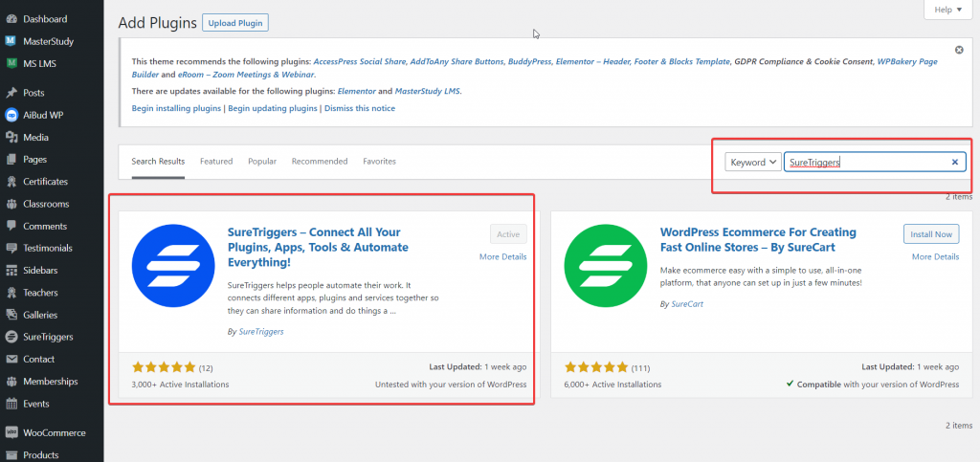Image resolution: width=980 pixels, height=462 pixels.
Task: Click the Contact envelope icon
Action: [x=11, y=359]
